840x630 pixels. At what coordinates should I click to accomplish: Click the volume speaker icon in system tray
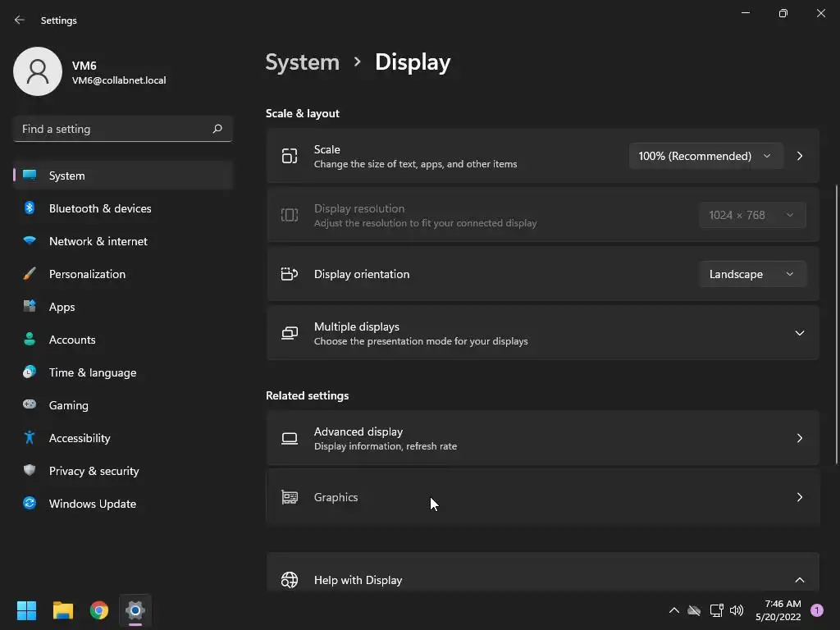[x=737, y=610]
